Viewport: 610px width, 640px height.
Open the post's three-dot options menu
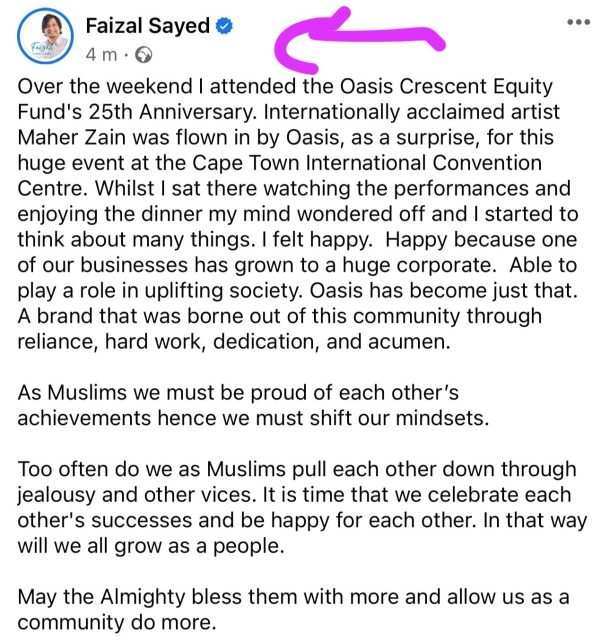pos(578,22)
